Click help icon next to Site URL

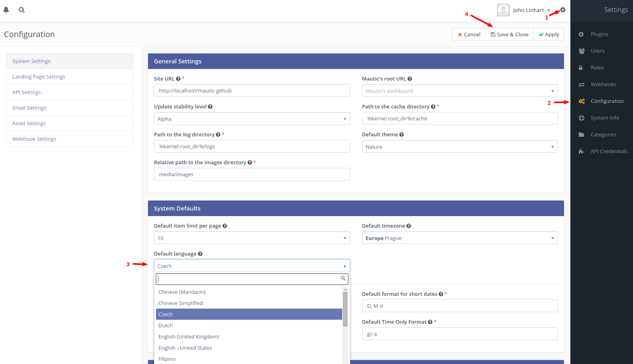coord(178,79)
